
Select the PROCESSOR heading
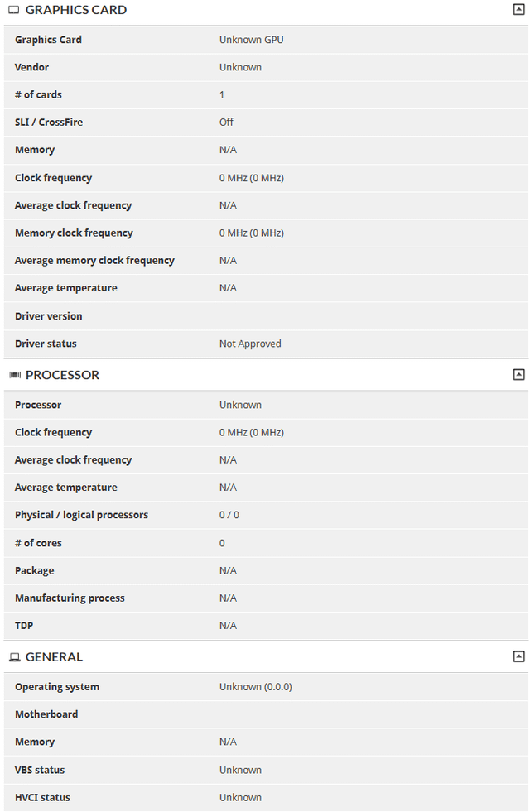tap(62, 375)
